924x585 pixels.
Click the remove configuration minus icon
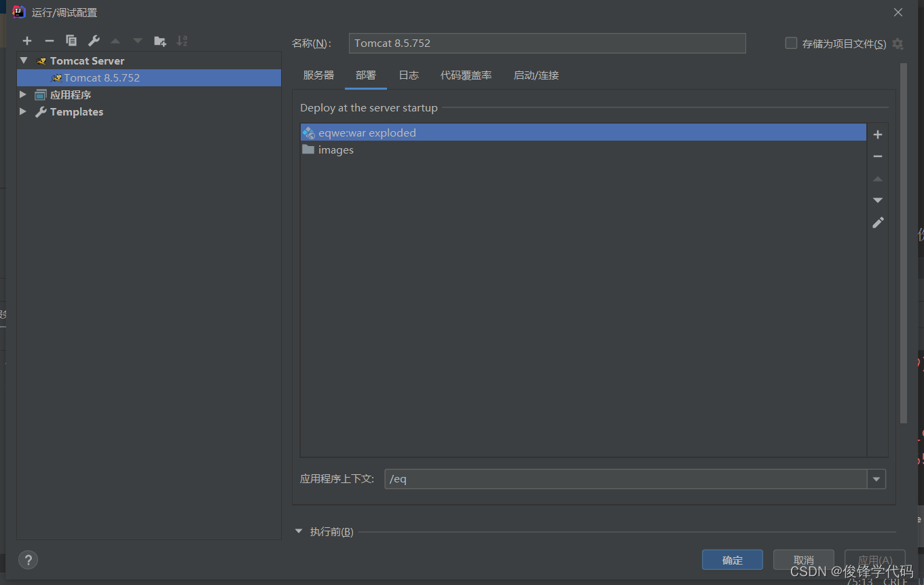click(49, 41)
